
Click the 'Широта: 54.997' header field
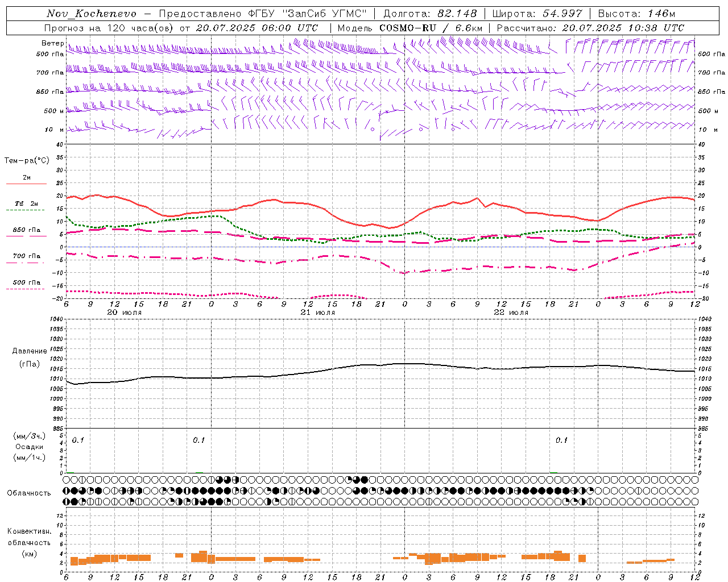(x=537, y=14)
